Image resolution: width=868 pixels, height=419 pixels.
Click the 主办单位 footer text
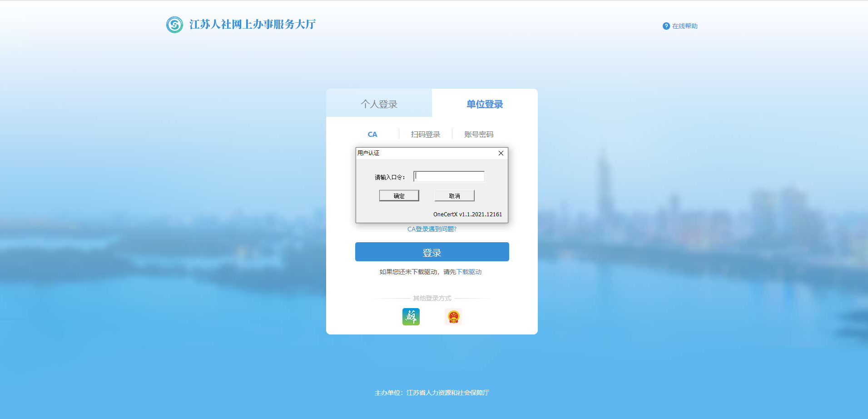click(x=432, y=393)
